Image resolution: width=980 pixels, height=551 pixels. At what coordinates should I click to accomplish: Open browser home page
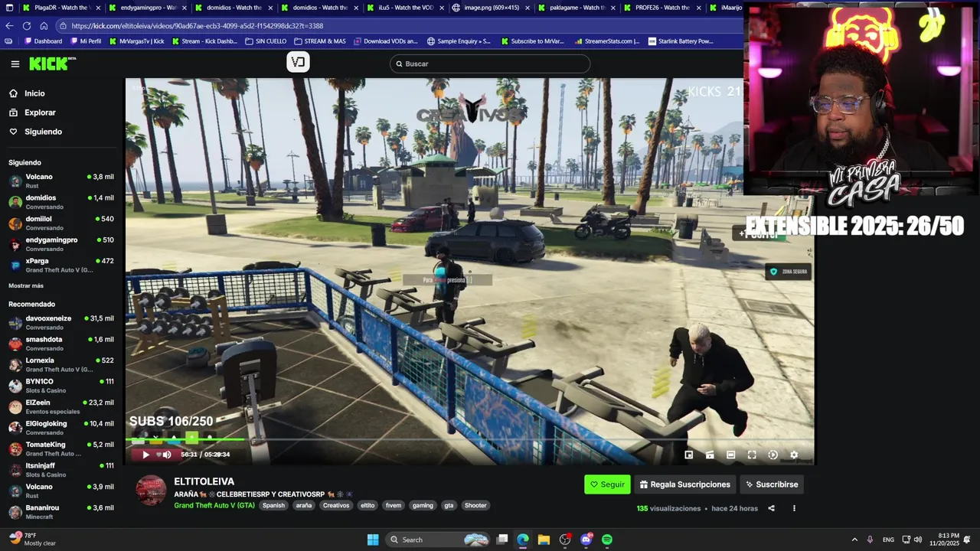pyautogui.click(x=44, y=26)
